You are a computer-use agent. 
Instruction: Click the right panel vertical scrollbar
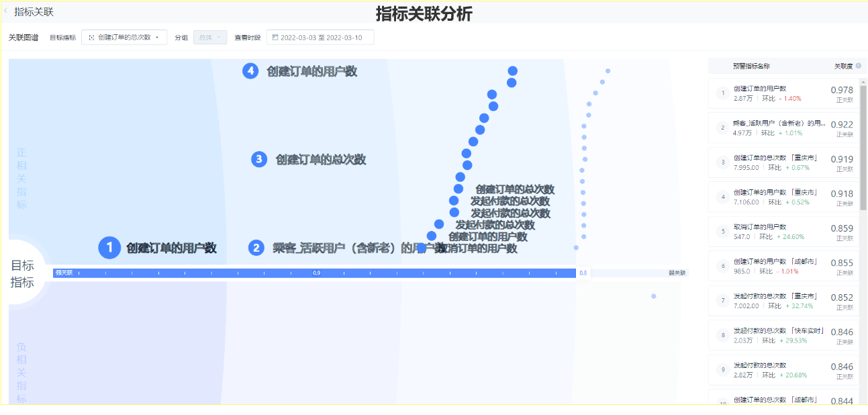(x=863, y=148)
